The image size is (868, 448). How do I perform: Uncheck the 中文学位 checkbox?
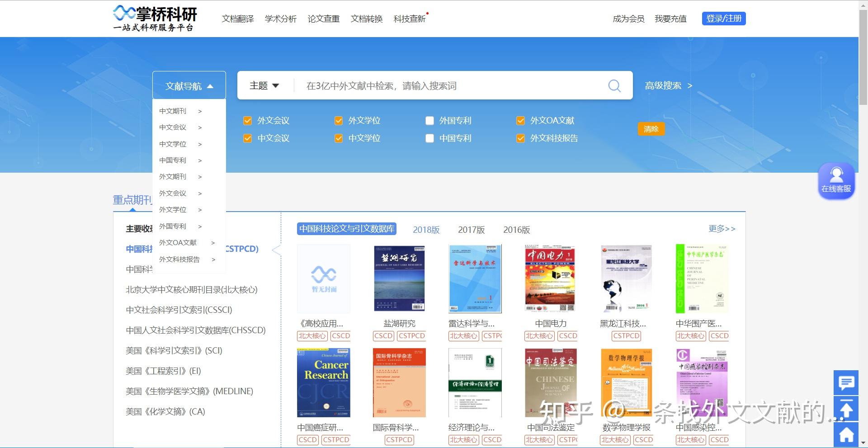339,138
